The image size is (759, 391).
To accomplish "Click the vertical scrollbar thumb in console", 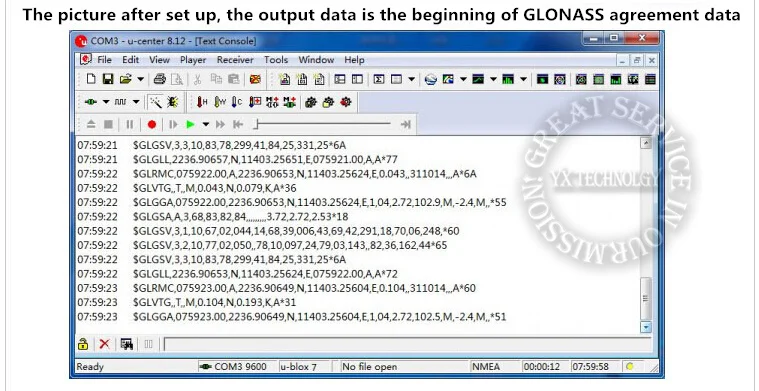I will pos(646,298).
